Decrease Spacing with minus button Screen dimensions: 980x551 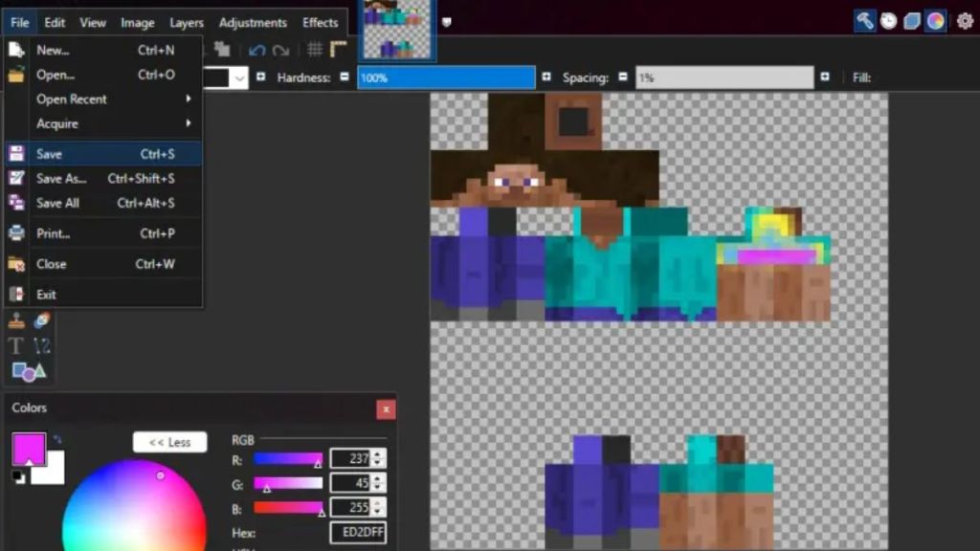tap(622, 77)
